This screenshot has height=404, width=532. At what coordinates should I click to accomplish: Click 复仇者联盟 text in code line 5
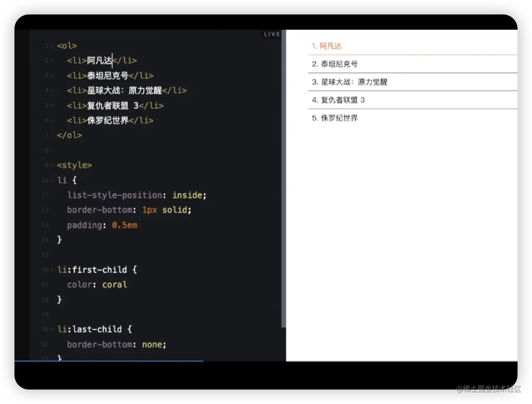(x=108, y=106)
